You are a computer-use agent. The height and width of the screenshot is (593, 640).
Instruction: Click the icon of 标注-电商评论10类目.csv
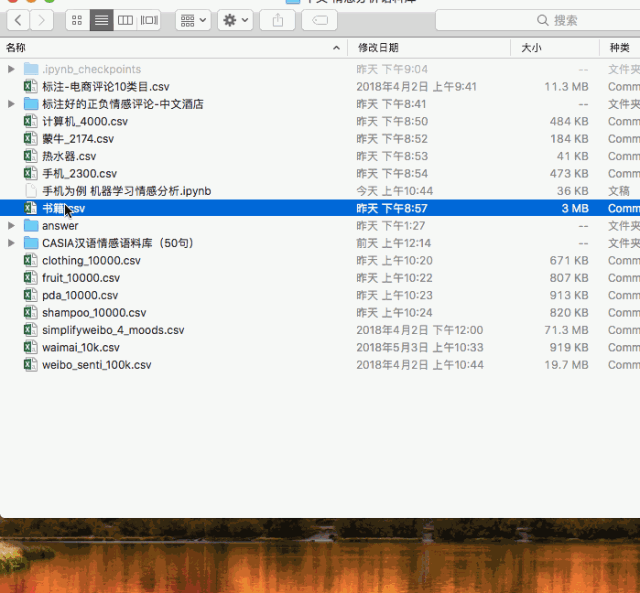pos(31,86)
